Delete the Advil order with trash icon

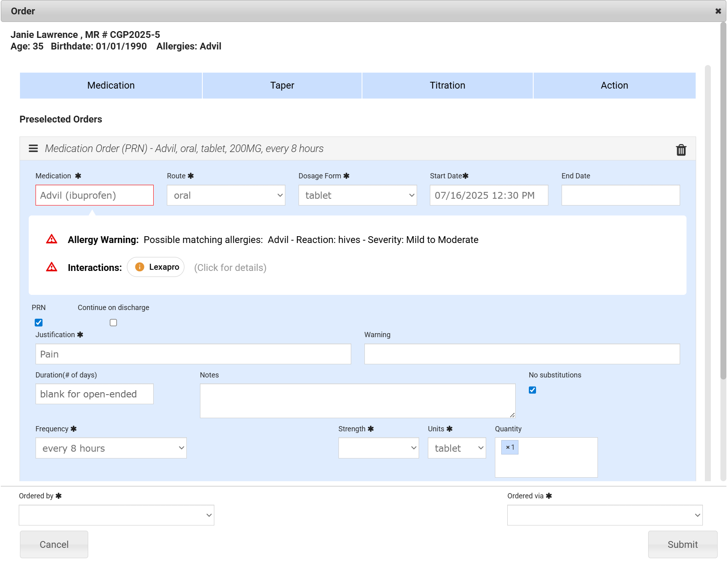click(x=681, y=150)
